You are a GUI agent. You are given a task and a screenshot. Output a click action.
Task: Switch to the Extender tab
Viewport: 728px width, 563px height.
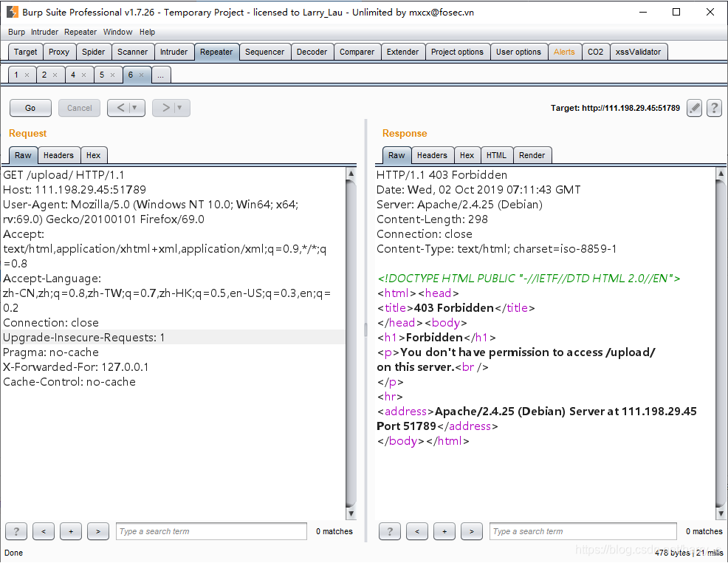click(402, 52)
